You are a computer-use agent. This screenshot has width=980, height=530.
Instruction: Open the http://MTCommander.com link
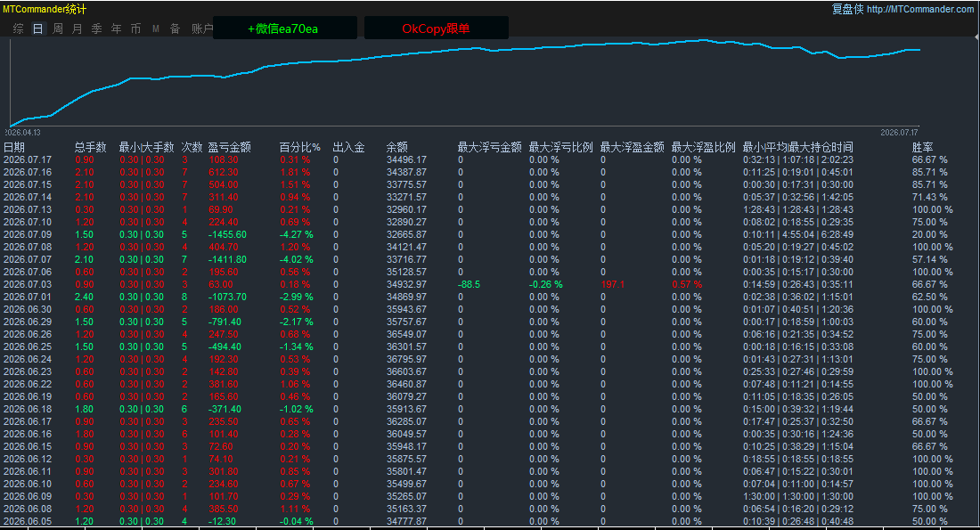click(x=920, y=9)
